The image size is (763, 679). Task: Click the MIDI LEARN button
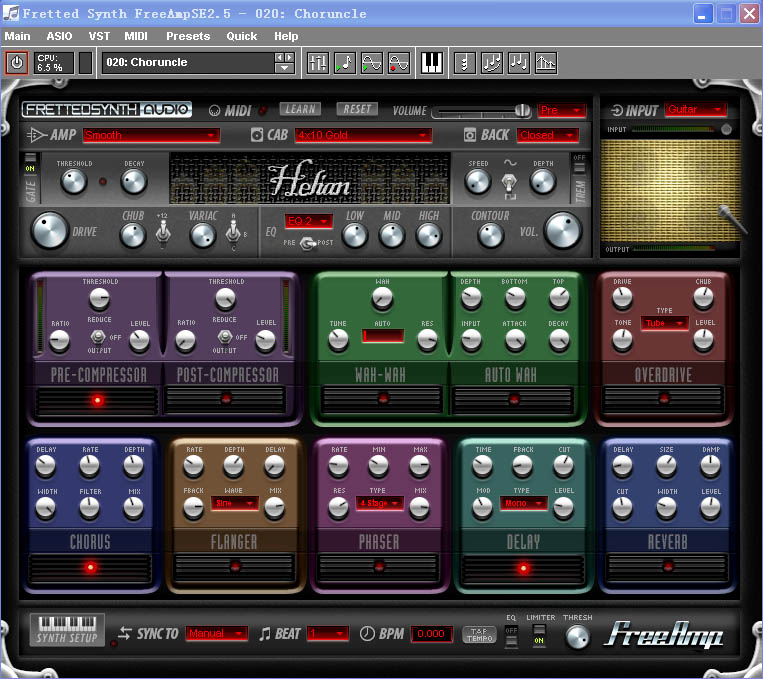(300, 109)
